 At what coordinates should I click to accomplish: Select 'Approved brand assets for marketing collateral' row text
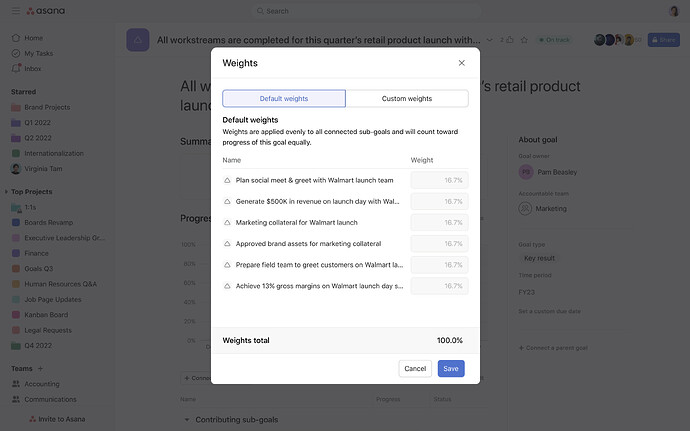click(x=308, y=243)
